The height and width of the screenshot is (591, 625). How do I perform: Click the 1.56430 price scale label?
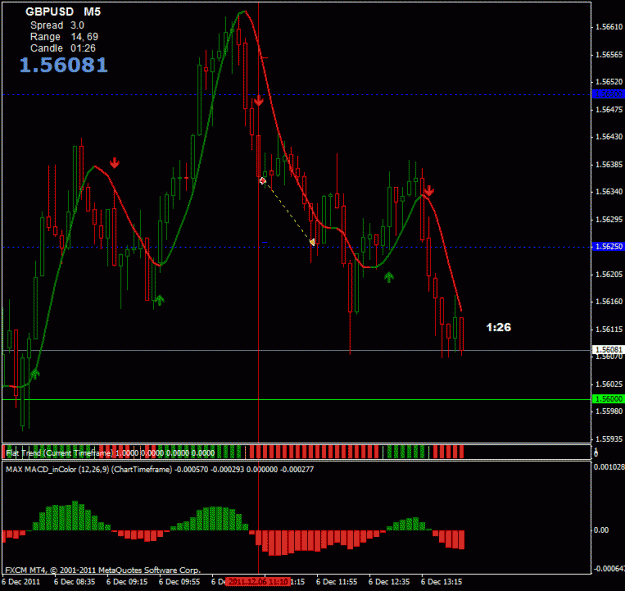point(609,137)
